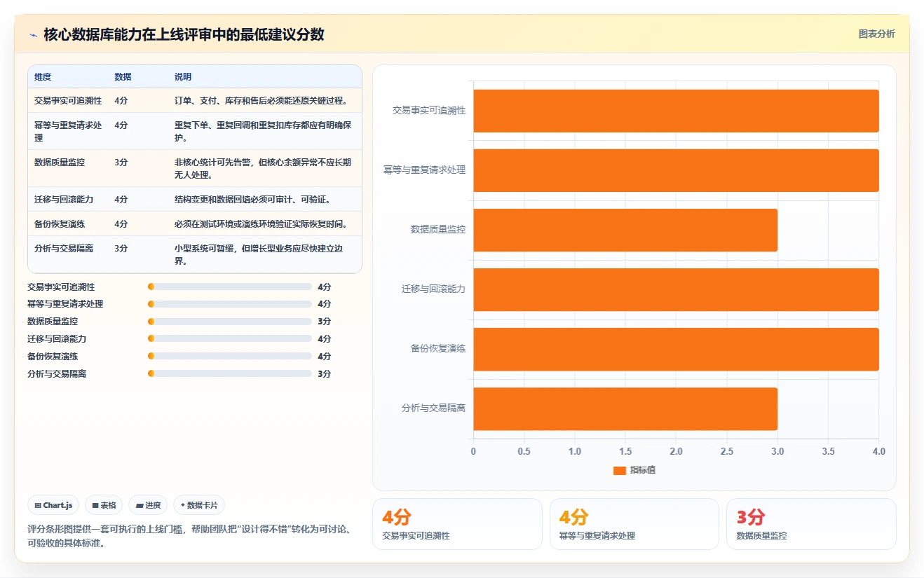Click the 图表分析 label in header
The height and width of the screenshot is (578, 924).
tap(876, 34)
